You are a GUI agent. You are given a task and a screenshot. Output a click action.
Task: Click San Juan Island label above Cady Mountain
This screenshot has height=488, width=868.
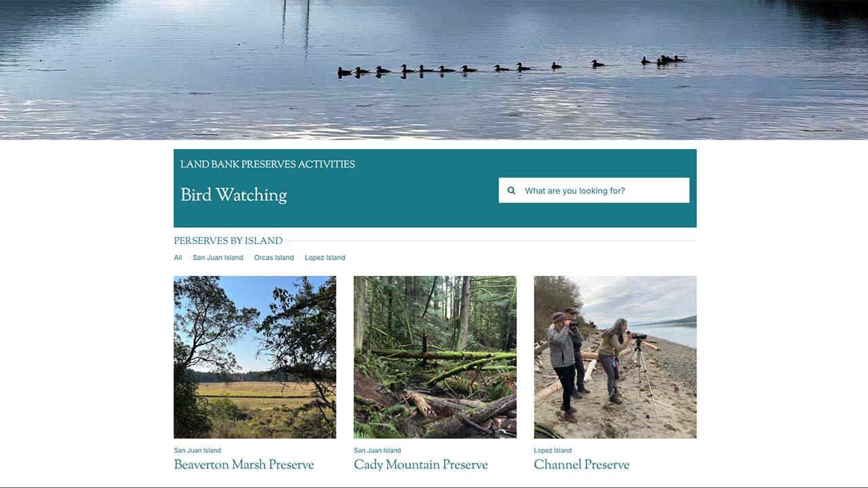pos(378,450)
